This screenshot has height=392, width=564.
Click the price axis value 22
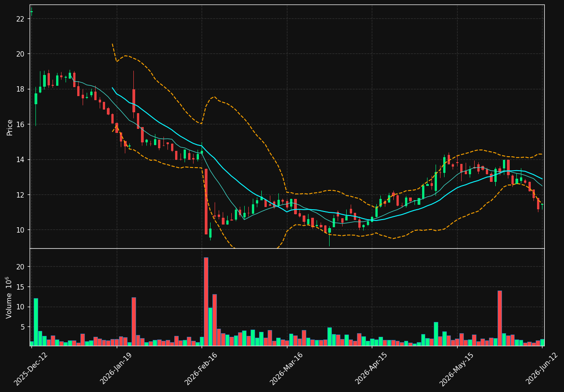pos(20,19)
